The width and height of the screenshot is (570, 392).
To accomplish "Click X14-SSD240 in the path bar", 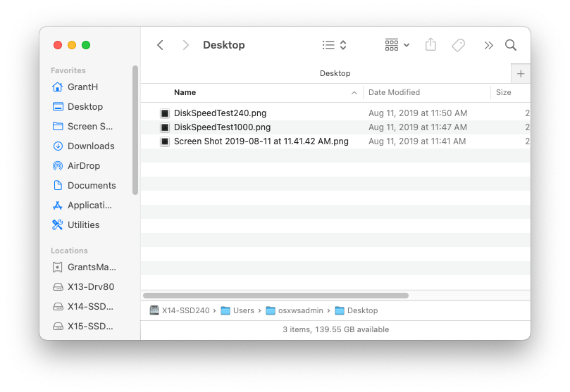I will (x=180, y=310).
